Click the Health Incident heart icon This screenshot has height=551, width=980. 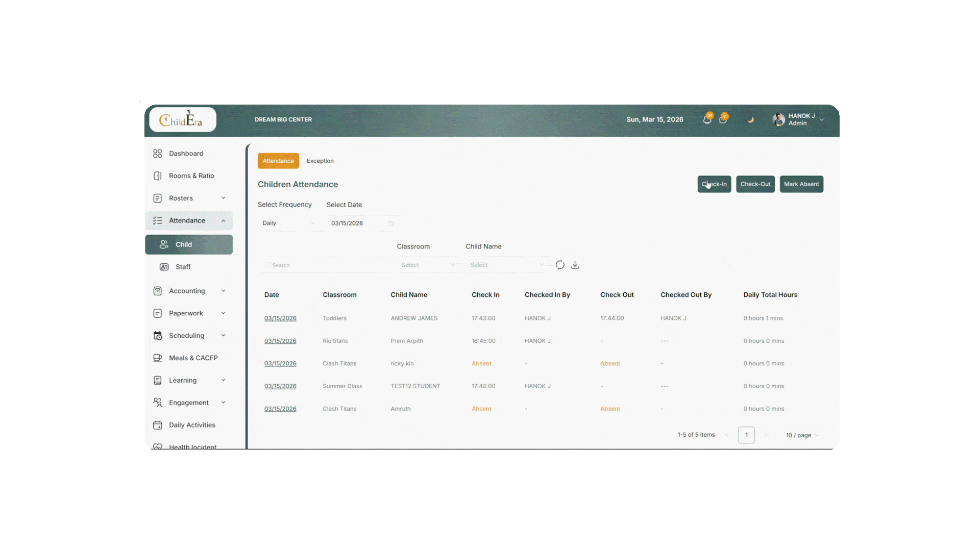pyautogui.click(x=158, y=446)
